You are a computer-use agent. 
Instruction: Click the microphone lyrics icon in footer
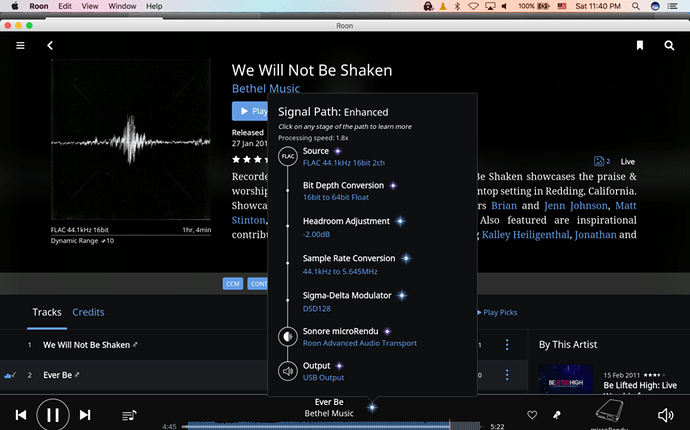[557, 415]
